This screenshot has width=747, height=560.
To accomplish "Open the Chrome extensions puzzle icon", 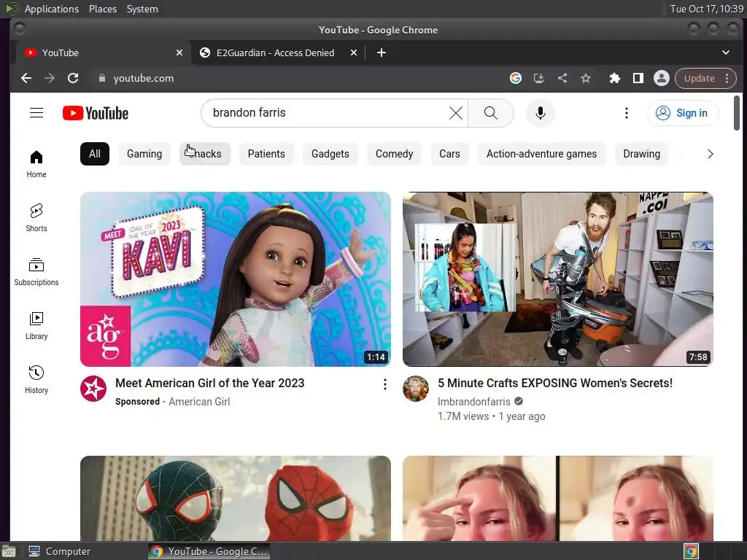I will pos(614,78).
